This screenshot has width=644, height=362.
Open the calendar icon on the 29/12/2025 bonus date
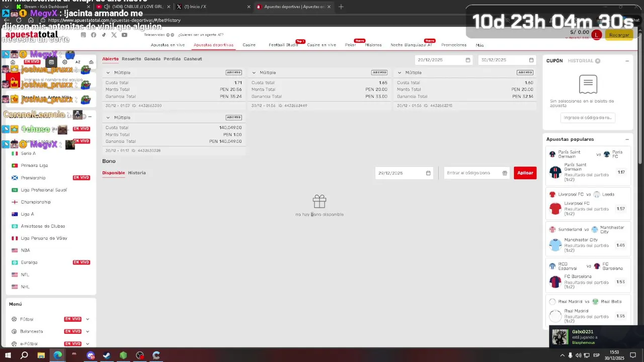click(428, 173)
